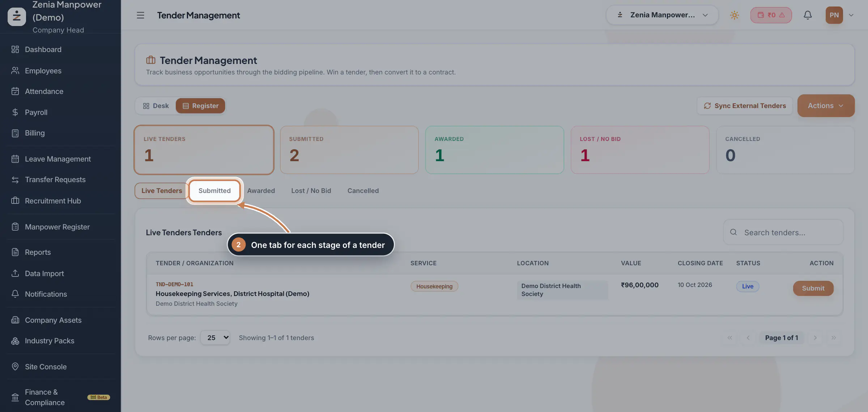Switch to the Awarded tab
The image size is (868, 412).
(261, 191)
